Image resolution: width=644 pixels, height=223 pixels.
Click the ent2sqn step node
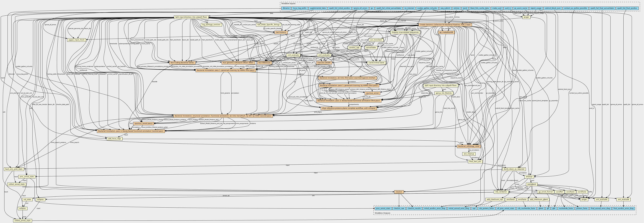529,177
